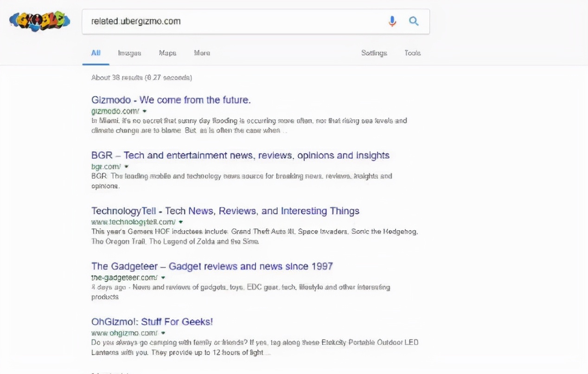Open the search Tools menu
Viewport: 588px width, 374px height.
(412, 53)
